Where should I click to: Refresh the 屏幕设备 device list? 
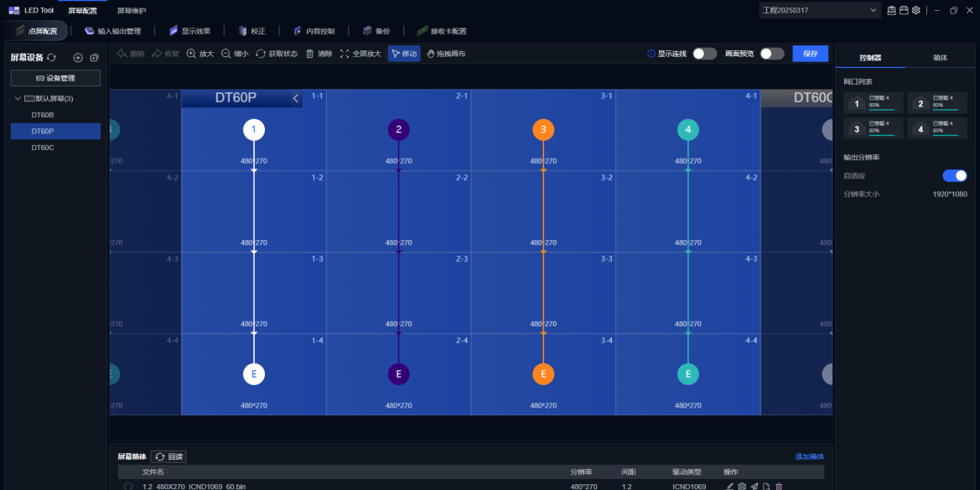tap(52, 57)
